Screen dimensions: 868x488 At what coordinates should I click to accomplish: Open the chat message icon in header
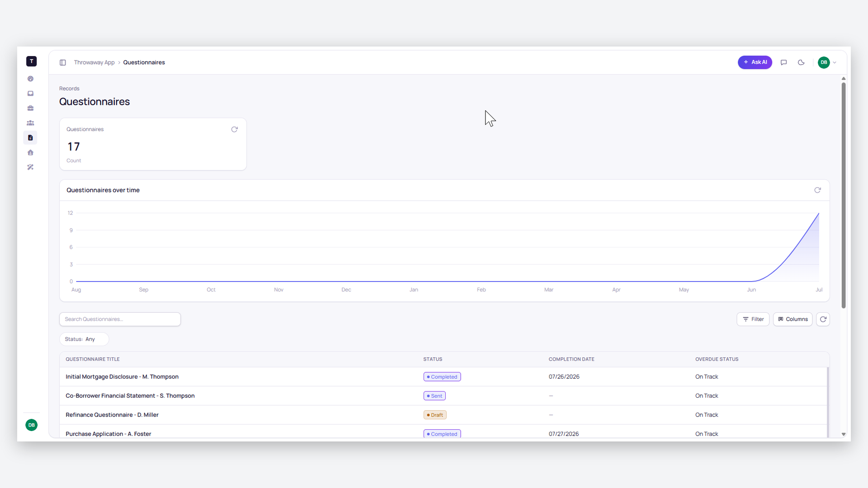click(x=784, y=62)
